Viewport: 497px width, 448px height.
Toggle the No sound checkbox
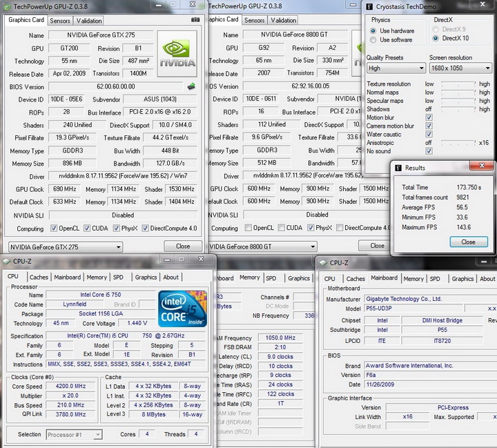(429, 151)
